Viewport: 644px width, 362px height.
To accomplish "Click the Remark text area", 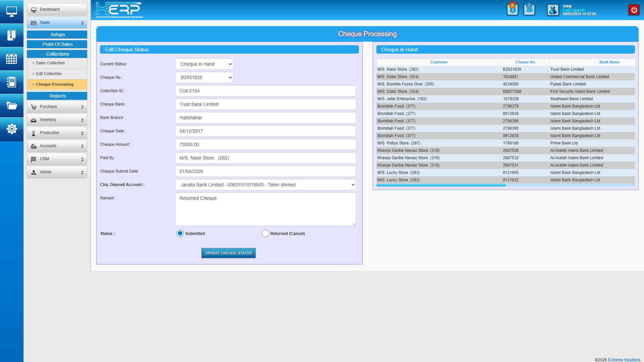I will (265, 209).
